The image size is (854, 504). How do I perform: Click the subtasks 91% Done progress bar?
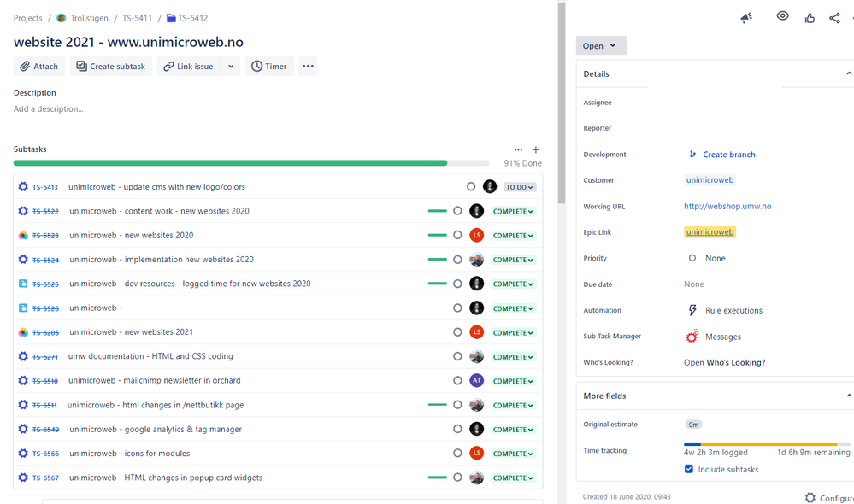(251, 163)
